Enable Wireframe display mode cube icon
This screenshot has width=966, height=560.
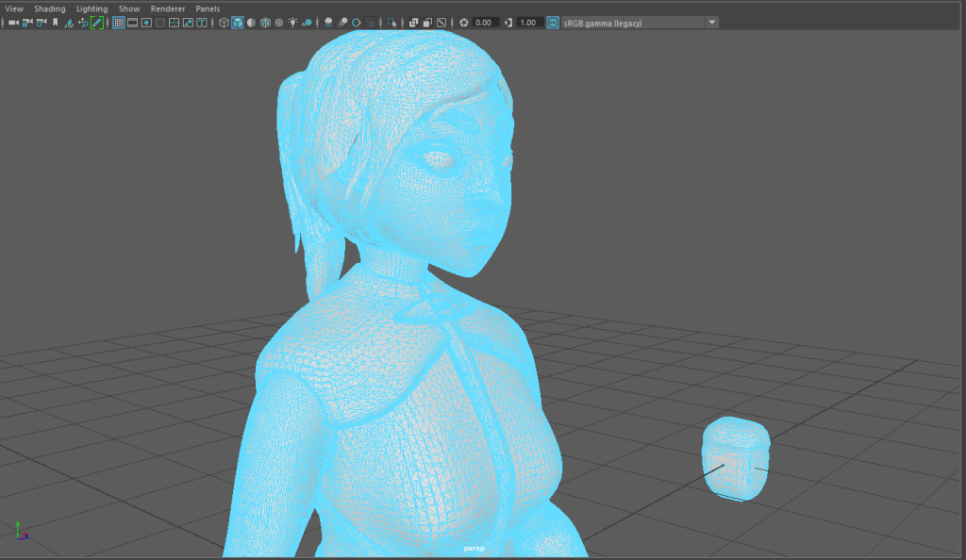[224, 23]
